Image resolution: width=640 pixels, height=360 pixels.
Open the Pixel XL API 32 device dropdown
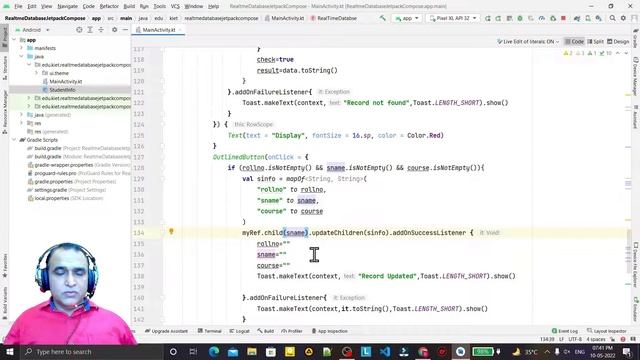[453, 18]
